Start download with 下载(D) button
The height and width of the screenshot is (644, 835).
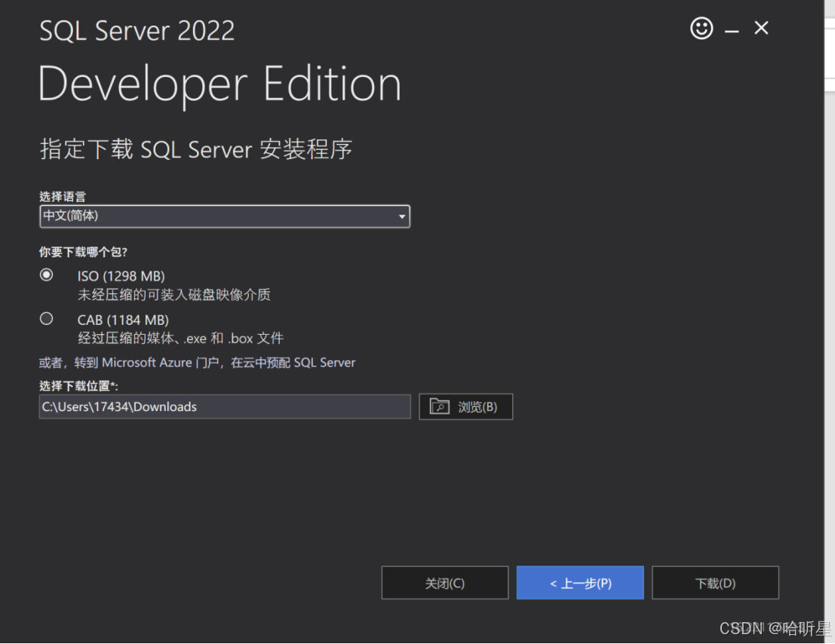715,583
